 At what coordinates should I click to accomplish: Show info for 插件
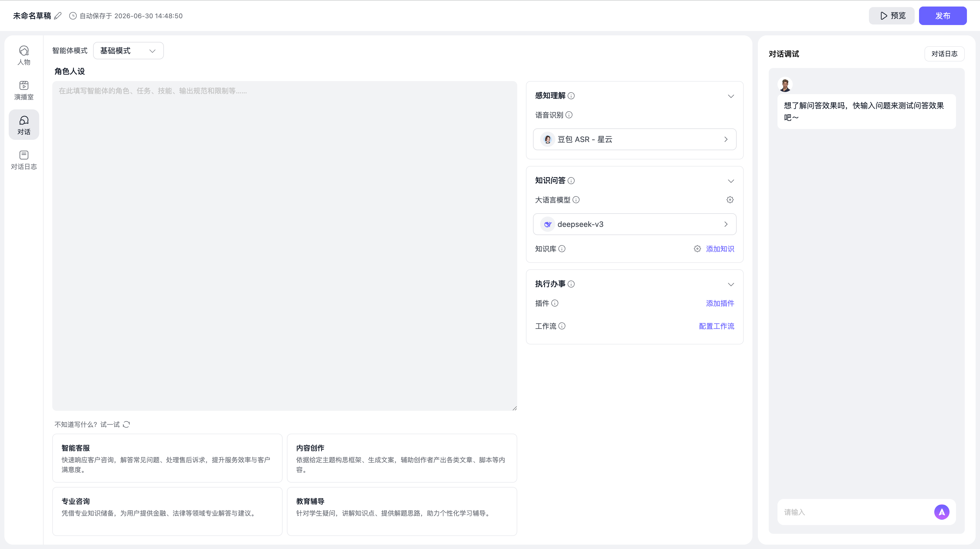tap(555, 303)
